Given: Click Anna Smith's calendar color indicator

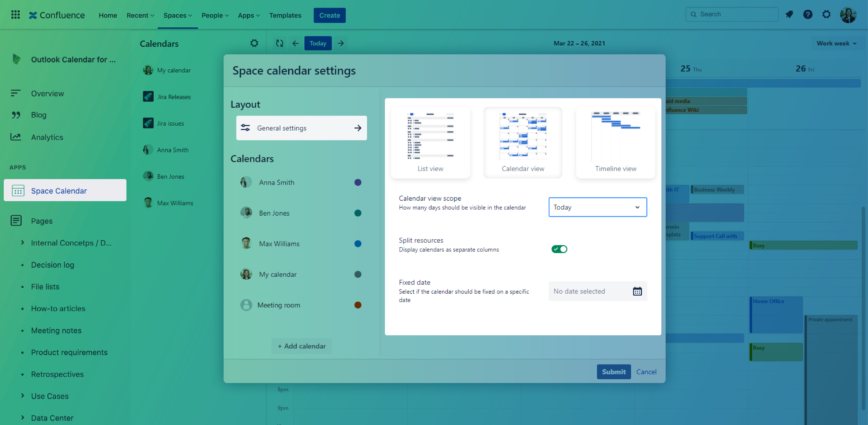Looking at the screenshot, I should pyautogui.click(x=358, y=182).
